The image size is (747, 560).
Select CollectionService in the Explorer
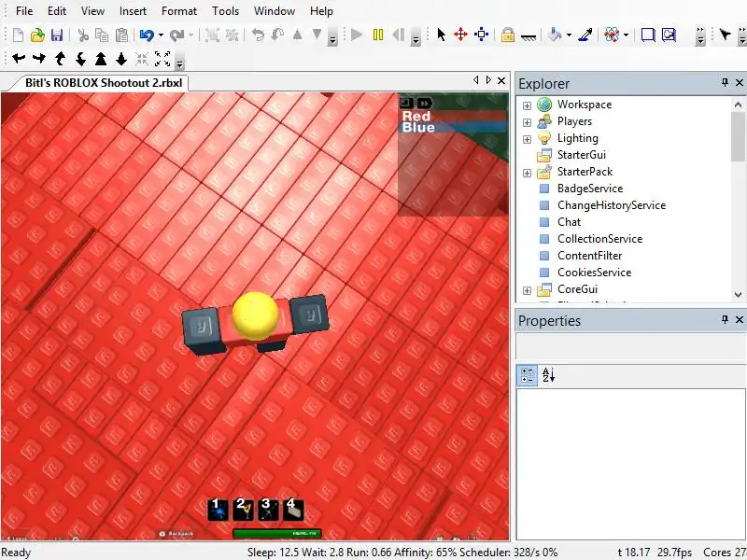(x=599, y=239)
